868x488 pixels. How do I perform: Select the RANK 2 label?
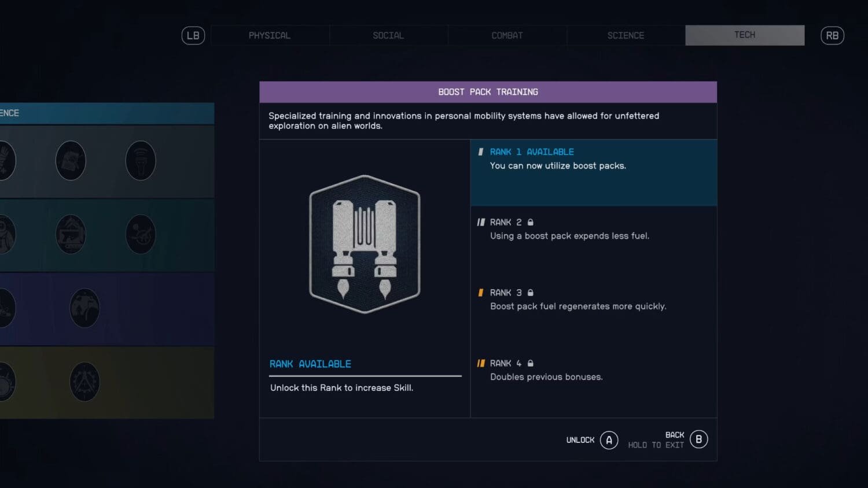[x=506, y=222]
